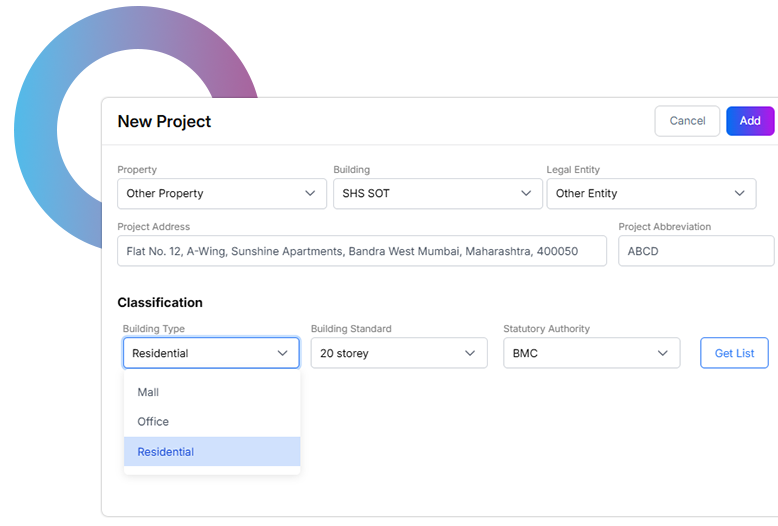Screen dimensions: 778x526
Task: Collapse Building Type list using its chevron
Action: (282, 353)
